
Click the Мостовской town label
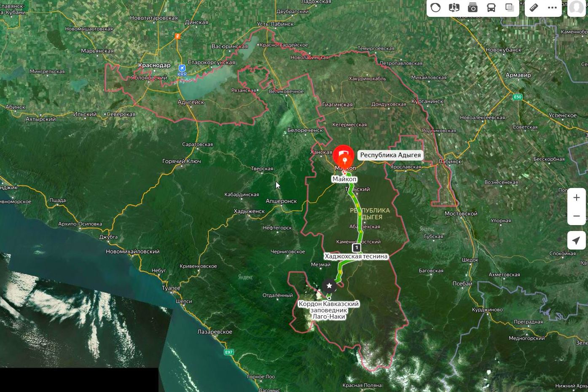[x=461, y=214]
